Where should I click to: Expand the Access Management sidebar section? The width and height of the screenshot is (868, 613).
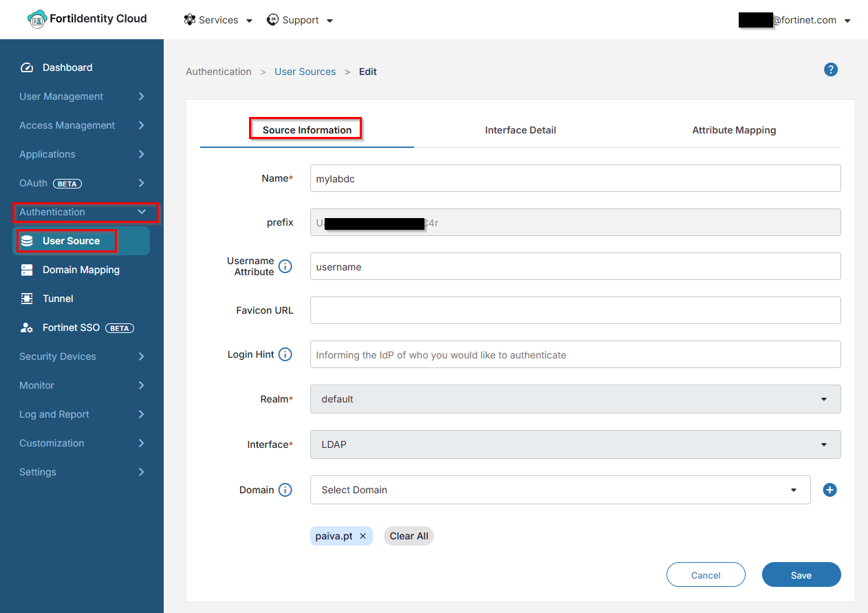tap(82, 125)
